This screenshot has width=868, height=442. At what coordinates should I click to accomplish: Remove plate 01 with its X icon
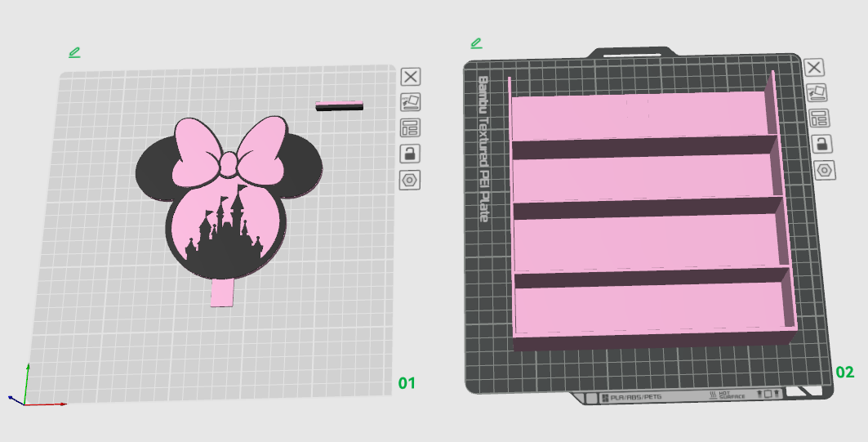click(410, 77)
